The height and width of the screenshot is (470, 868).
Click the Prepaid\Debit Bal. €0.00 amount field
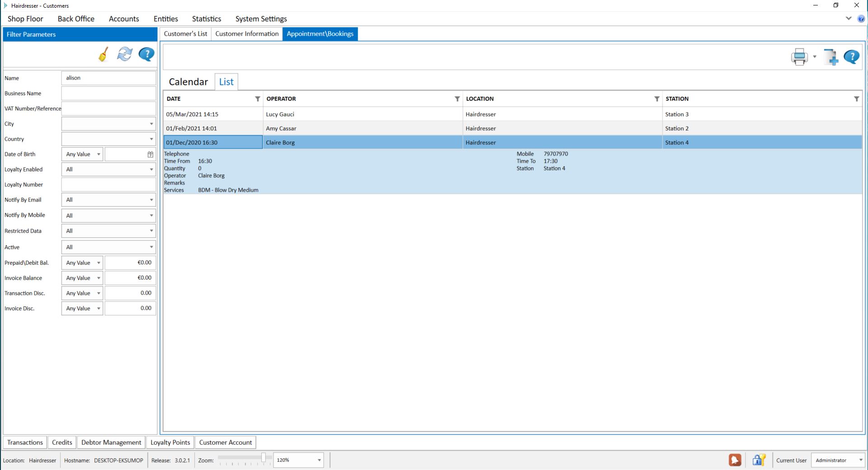tap(130, 263)
